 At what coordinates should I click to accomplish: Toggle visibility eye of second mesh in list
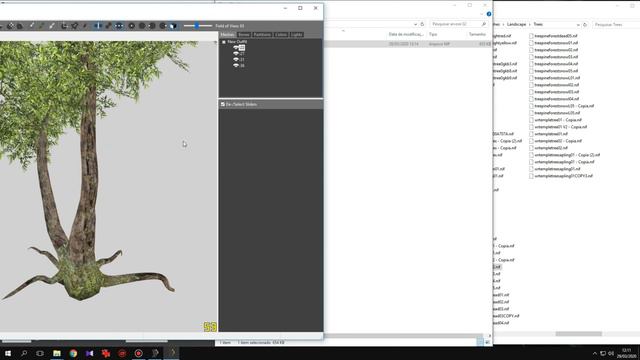click(x=236, y=53)
